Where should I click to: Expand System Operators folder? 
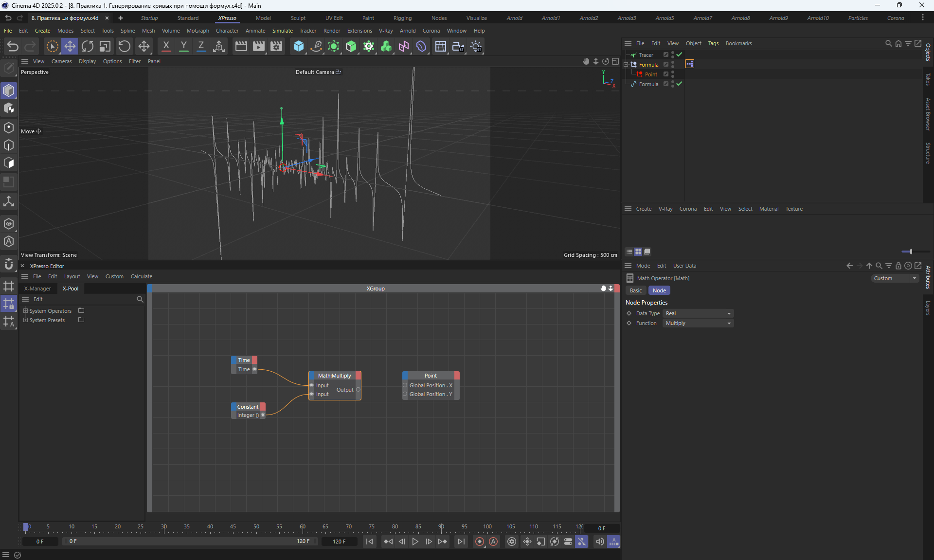[x=25, y=310]
